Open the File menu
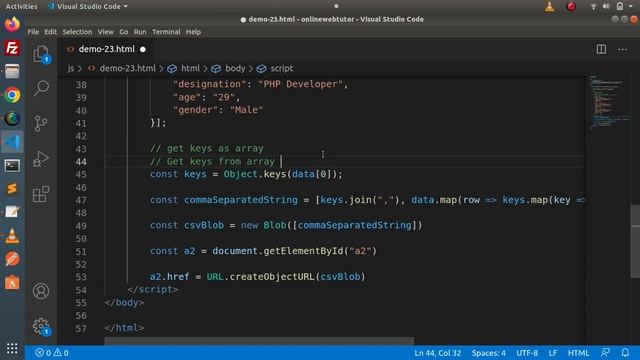This screenshot has height=360, width=640. coord(33,32)
